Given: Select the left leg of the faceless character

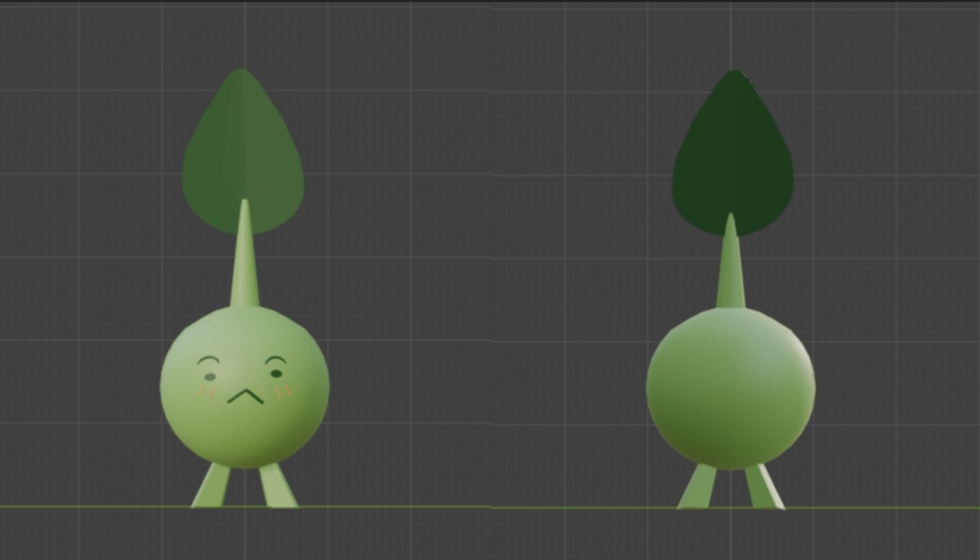Looking at the screenshot, I should coord(697,485).
